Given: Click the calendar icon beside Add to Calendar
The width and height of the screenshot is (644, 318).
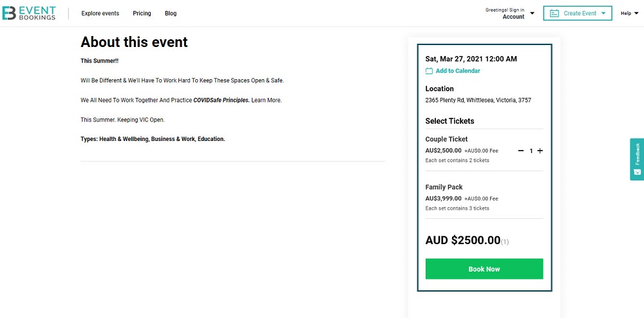Looking at the screenshot, I should [x=429, y=71].
